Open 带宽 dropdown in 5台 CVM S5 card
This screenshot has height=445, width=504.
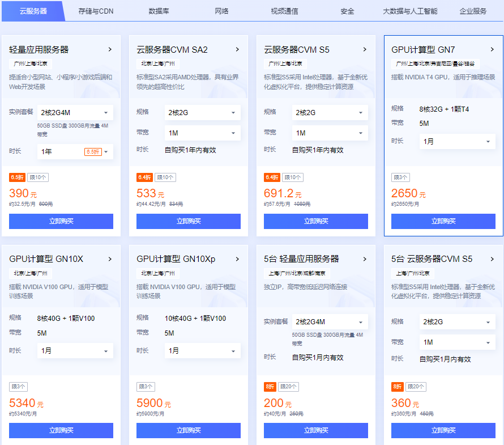[457, 342]
